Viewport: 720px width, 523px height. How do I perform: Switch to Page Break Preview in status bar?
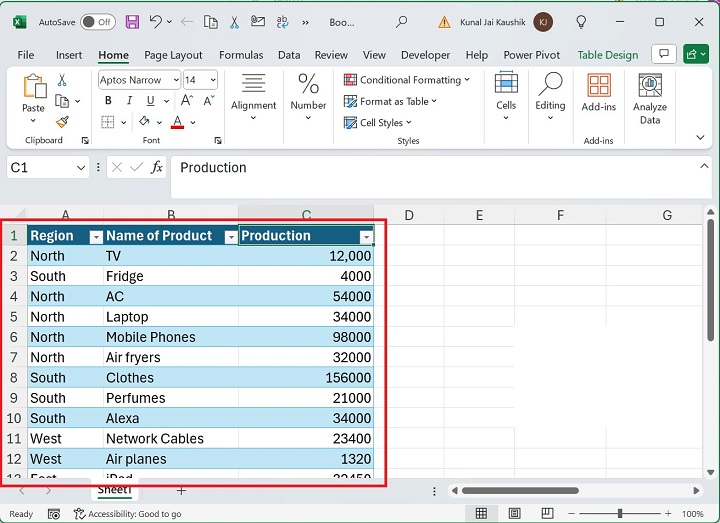pyautogui.click(x=547, y=513)
